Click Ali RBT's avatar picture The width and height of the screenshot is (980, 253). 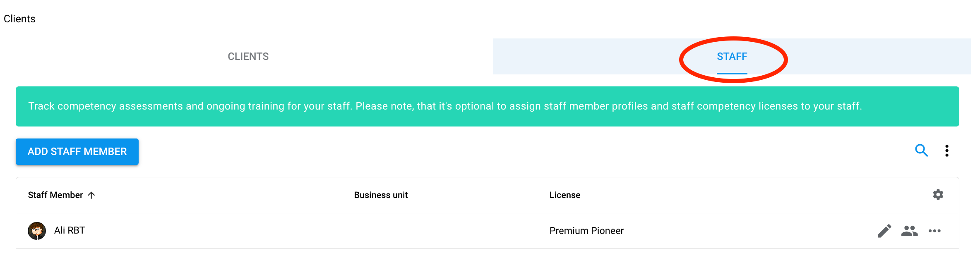(37, 231)
